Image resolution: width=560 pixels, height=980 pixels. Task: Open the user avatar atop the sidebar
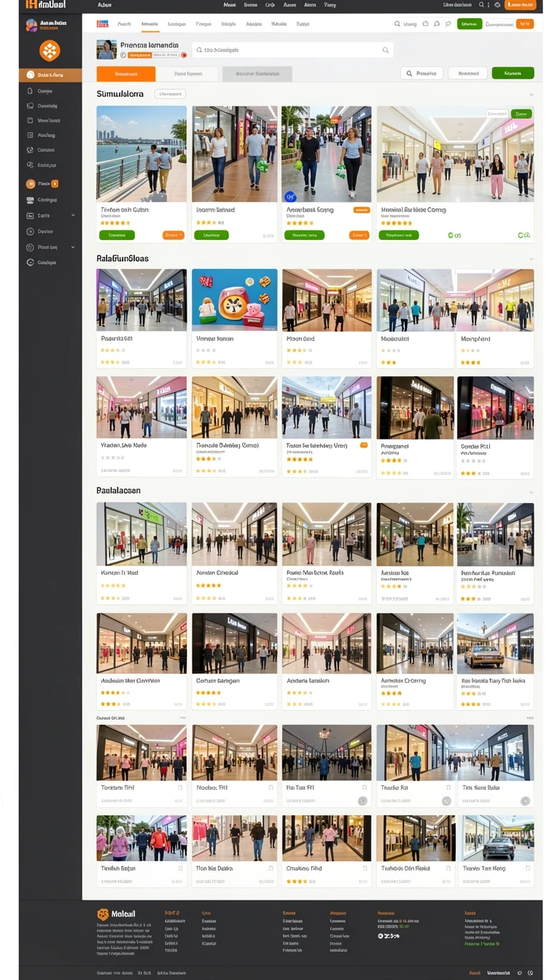pos(31,25)
